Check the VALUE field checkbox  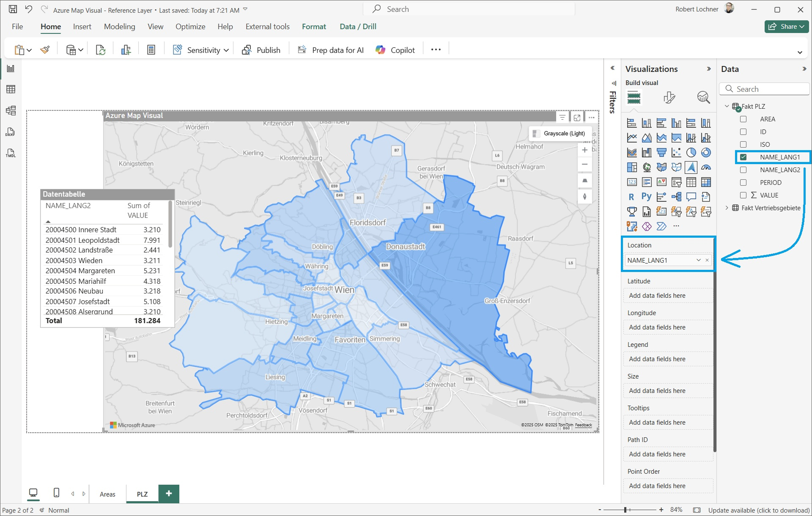pyautogui.click(x=743, y=195)
